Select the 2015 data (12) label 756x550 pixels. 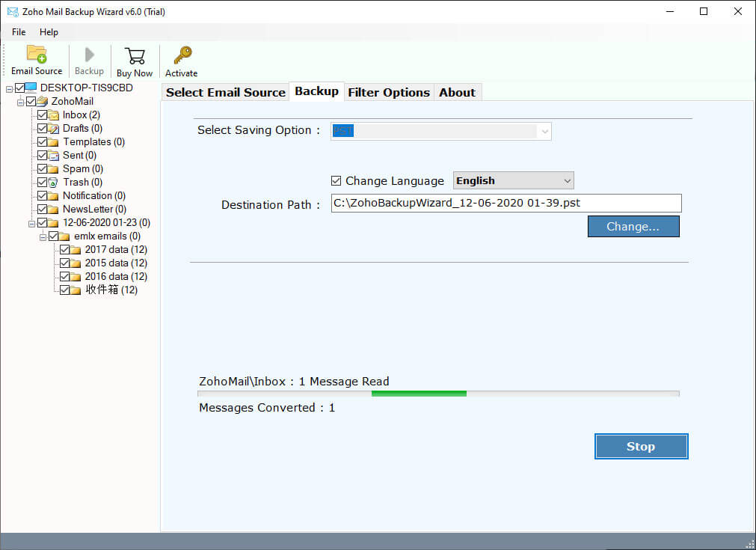116,263
